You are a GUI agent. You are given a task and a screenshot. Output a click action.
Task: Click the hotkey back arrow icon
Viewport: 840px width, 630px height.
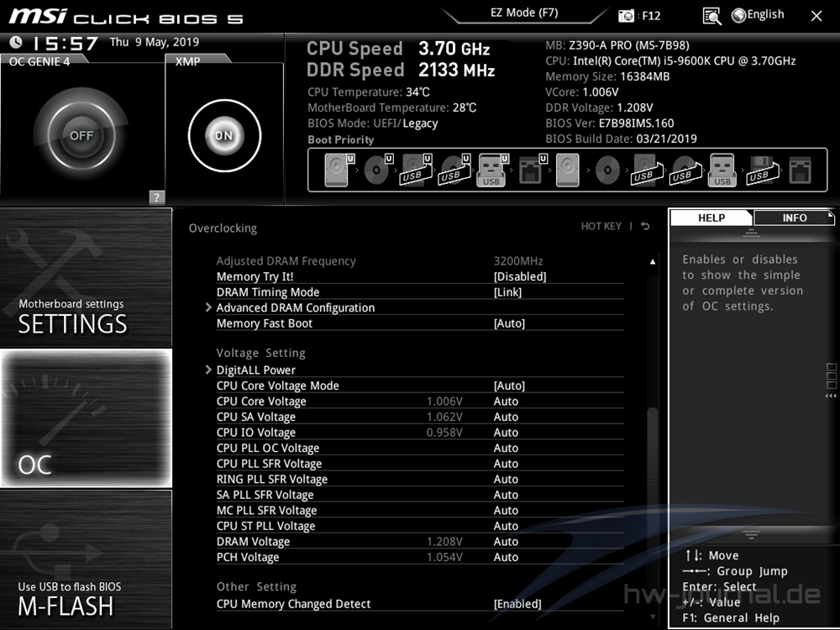click(x=645, y=226)
